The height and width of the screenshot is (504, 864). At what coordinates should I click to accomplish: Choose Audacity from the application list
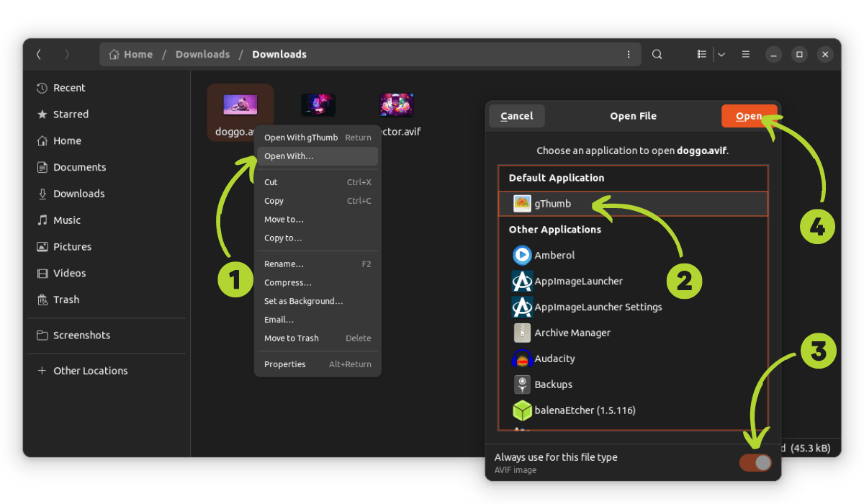pos(554,359)
